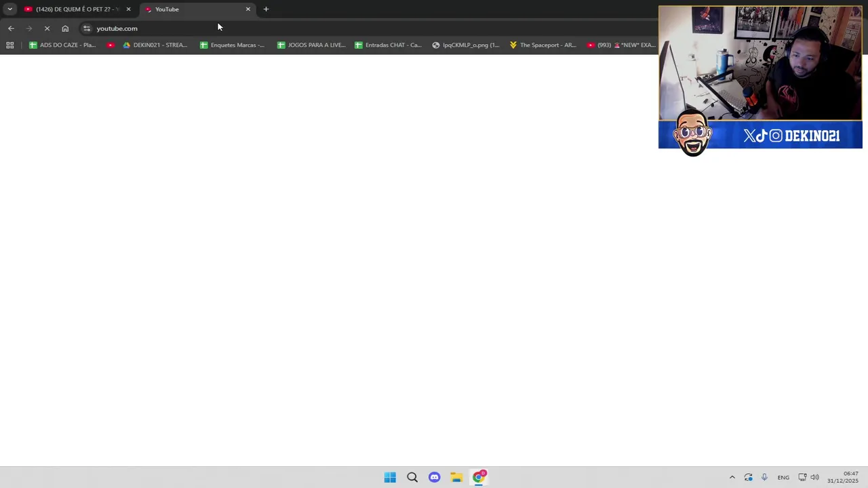Stop loading the page
This screenshot has width=868, height=488.
47,28
